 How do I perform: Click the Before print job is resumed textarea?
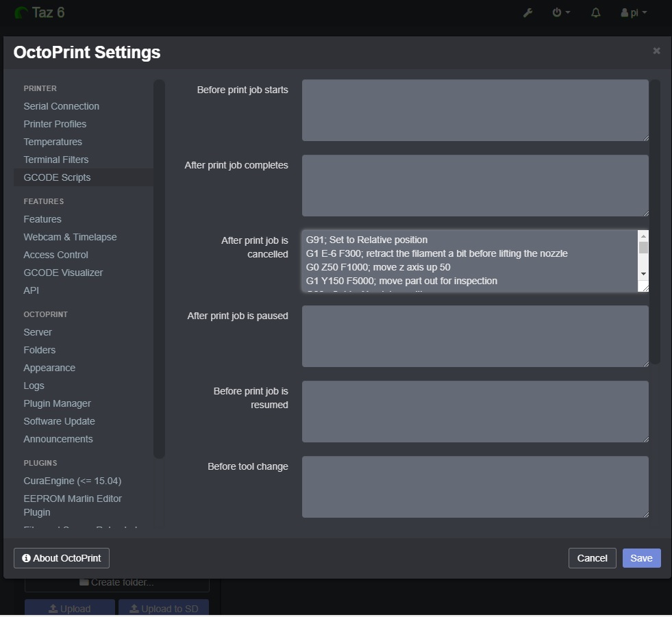click(x=475, y=412)
